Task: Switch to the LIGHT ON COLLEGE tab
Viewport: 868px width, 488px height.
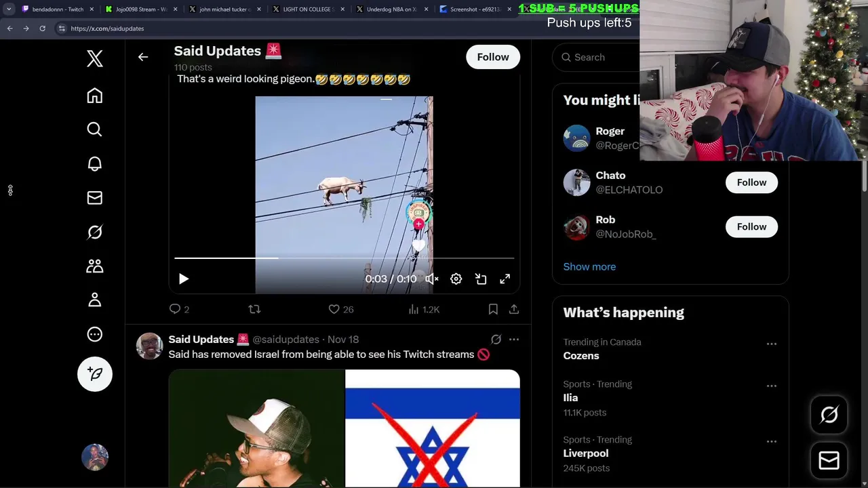Action: [x=309, y=9]
